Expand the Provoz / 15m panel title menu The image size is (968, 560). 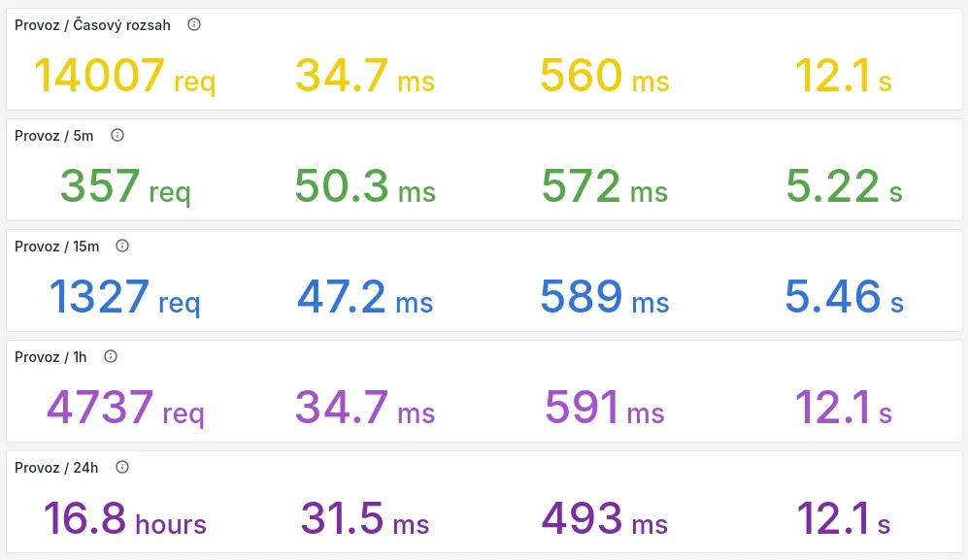click(x=57, y=247)
